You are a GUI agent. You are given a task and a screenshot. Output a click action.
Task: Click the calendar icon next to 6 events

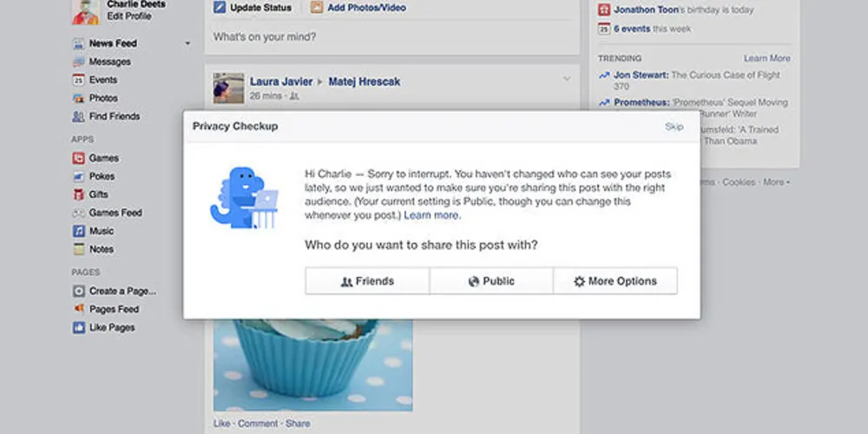click(x=604, y=29)
